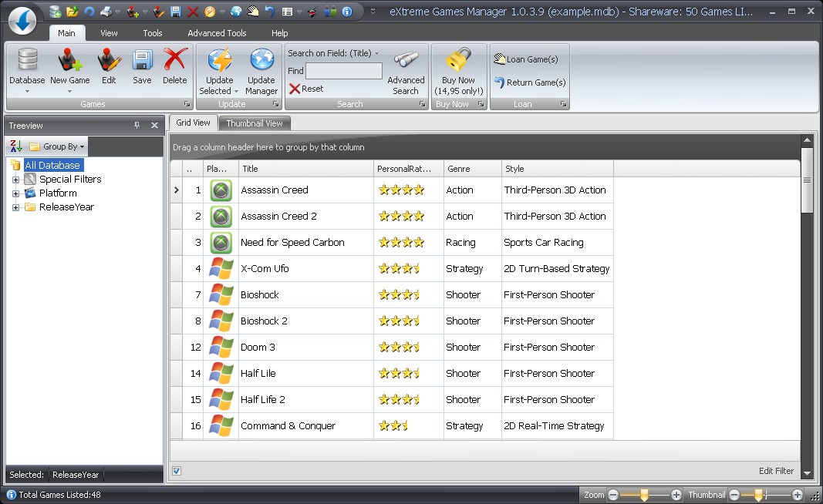The image size is (823, 504).
Task: Click the info icon in the status bar
Action: click(x=11, y=495)
